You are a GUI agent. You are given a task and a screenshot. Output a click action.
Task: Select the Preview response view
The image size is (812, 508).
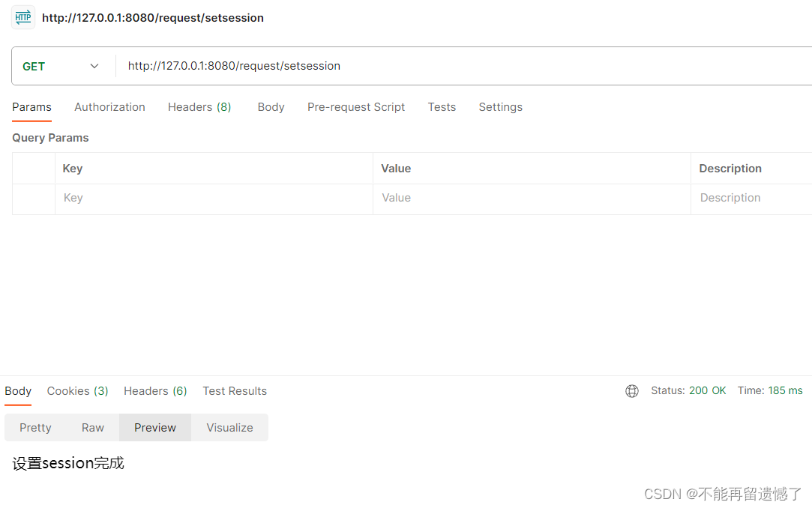[x=155, y=428]
